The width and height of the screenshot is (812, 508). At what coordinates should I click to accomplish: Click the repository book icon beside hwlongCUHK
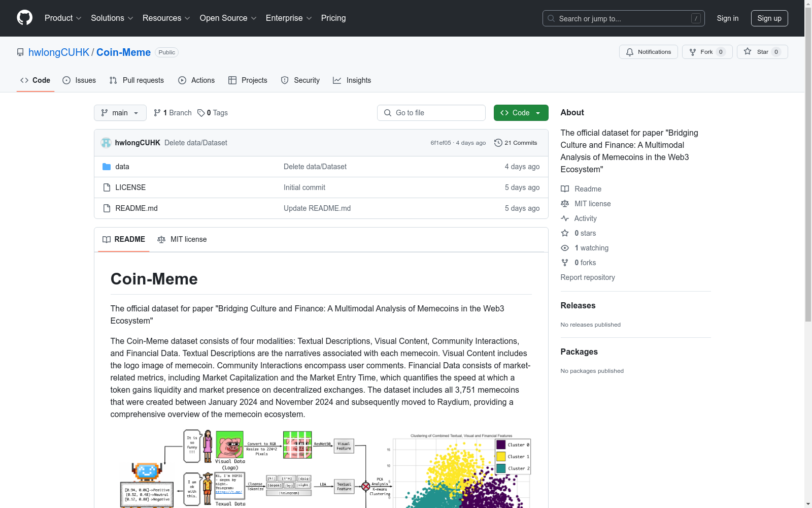(x=20, y=52)
